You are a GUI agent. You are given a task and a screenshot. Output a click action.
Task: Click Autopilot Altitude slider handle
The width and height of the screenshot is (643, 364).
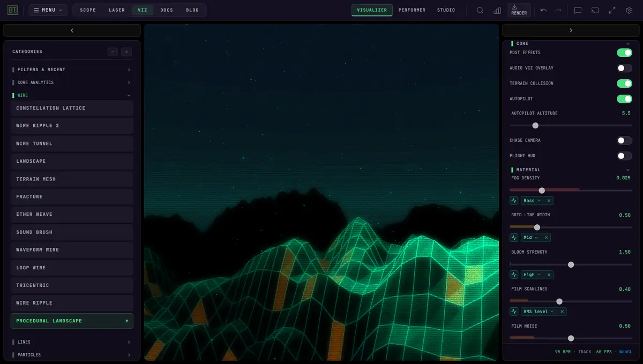coord(535,125)
